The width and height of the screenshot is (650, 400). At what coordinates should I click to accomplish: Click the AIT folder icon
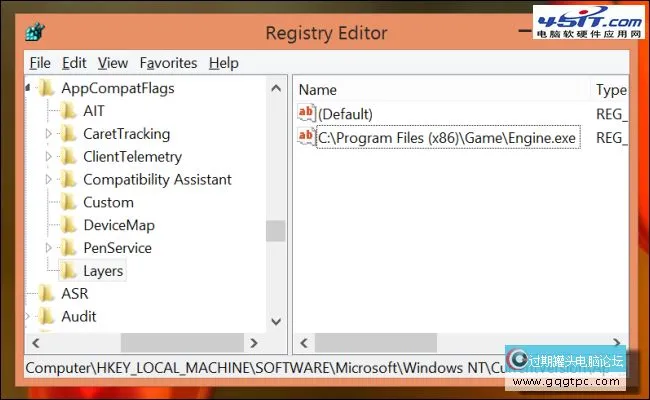tap(67, 111)
